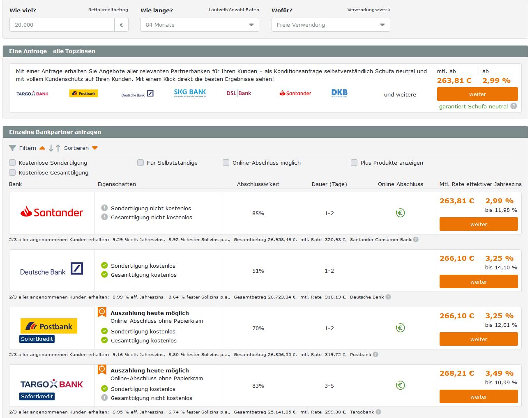Screen dimensions: 532x418
Task: Click Targobank interest rate 3,49 %
Action: pyautogui.click(x=500, y=373)
